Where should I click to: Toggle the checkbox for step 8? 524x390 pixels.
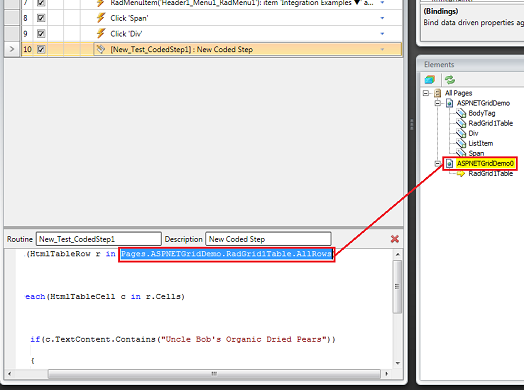[x=41, y=18]
